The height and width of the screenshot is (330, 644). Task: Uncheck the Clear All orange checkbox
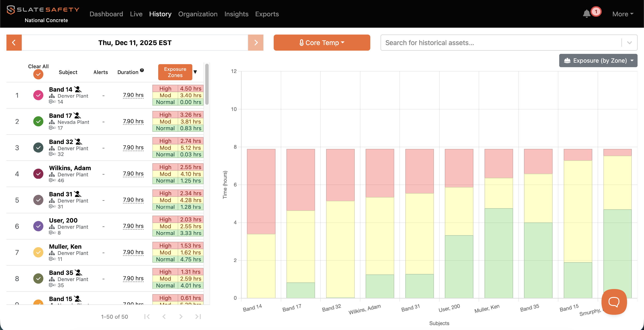(38, 74)
